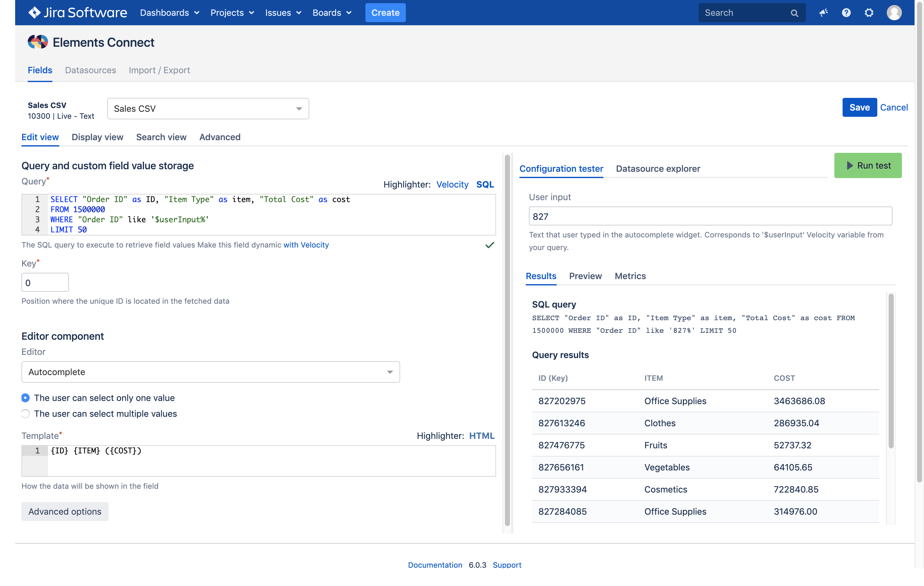
Task: Switch to the Datasource explorer tab
Action: pos(658,169)
